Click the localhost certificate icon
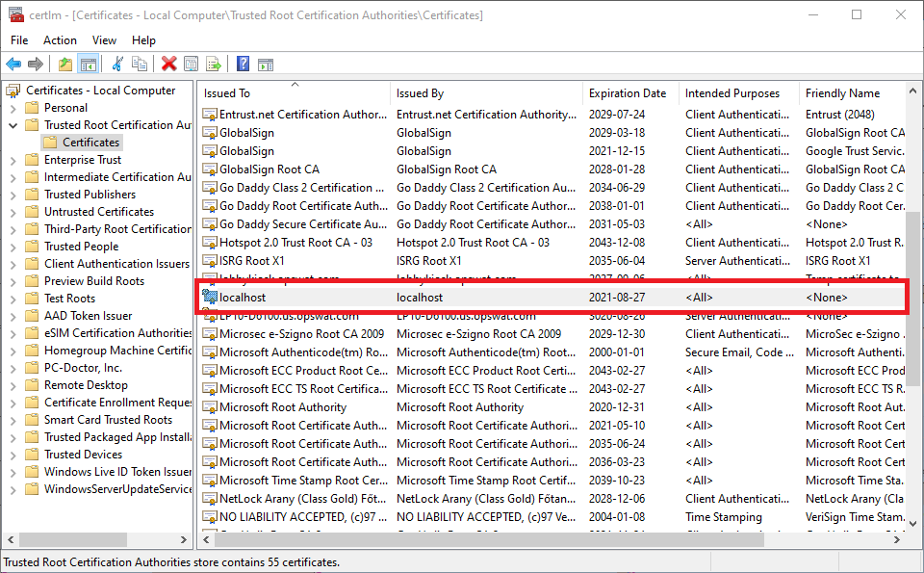The width and height of the screenshot is (924, 573). (209, 298)
